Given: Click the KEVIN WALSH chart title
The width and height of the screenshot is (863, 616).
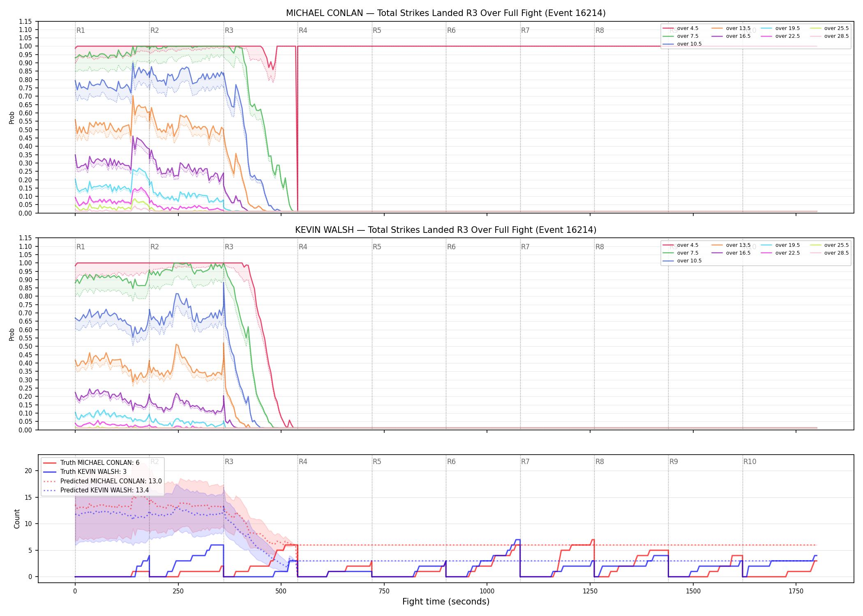Looking at the screenshot, I should 446,230.
